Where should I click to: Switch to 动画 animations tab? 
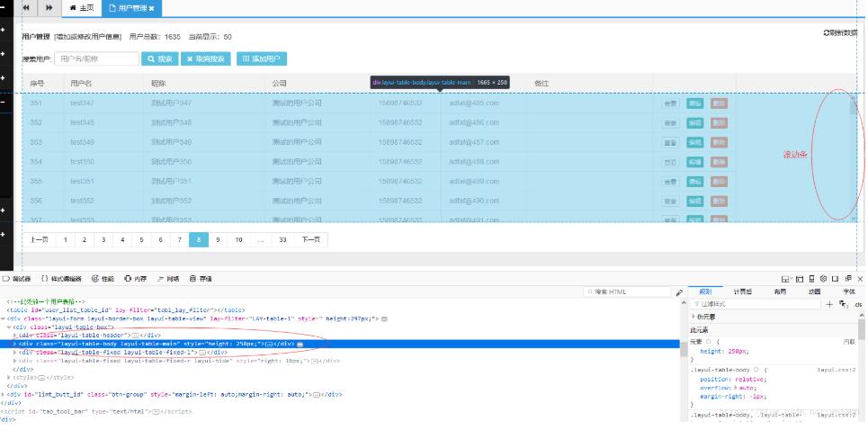click(x=814, y=291)
